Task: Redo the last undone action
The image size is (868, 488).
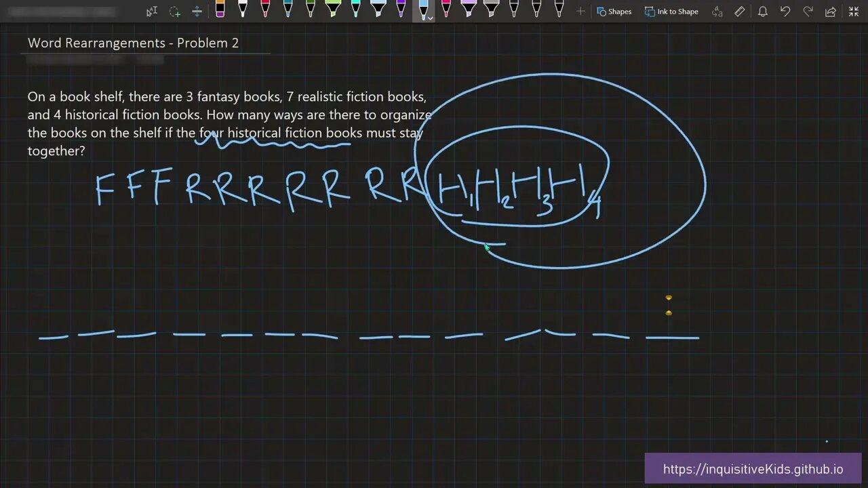Action: (808, 11)
